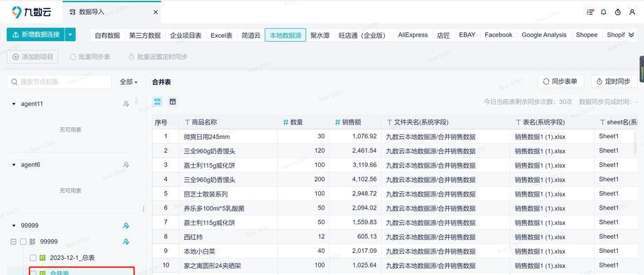Switch to table structure view icon

[x=173, y=102]
